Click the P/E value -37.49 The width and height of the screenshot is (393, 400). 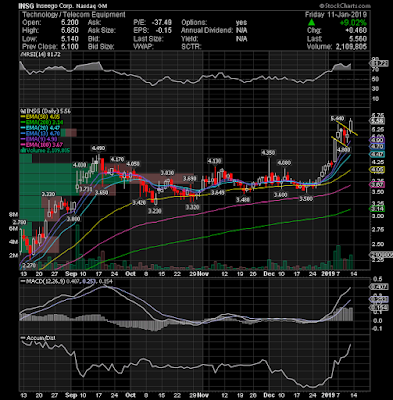(x=162, y=23)
